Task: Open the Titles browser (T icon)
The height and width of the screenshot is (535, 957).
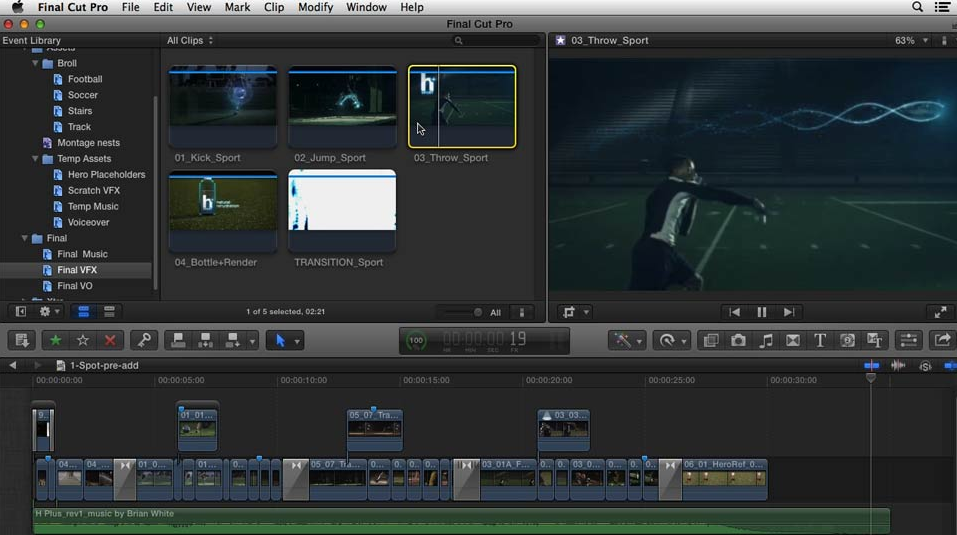Action: pos(819,341)
